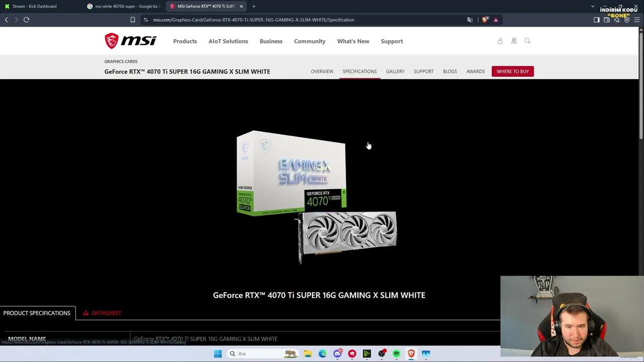644x362 pixels.
Task: Click the red PDF icon beside DATASHEET
Action: click(86, 313)
